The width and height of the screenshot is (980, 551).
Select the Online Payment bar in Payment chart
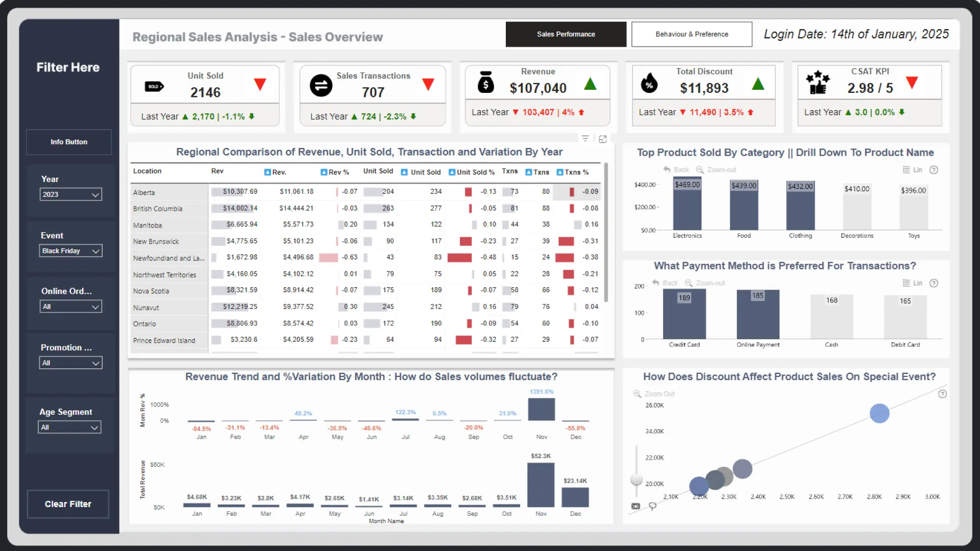point(758,314)
